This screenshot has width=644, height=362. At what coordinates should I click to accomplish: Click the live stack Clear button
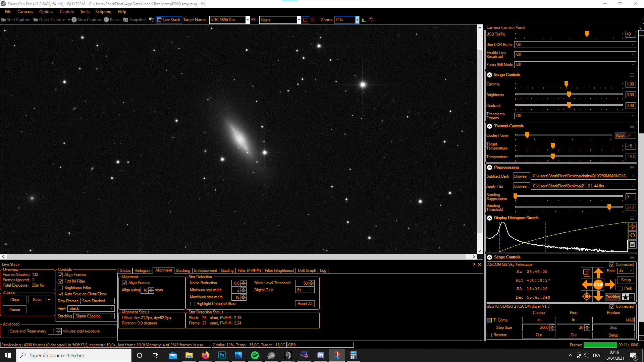(15, 300)
